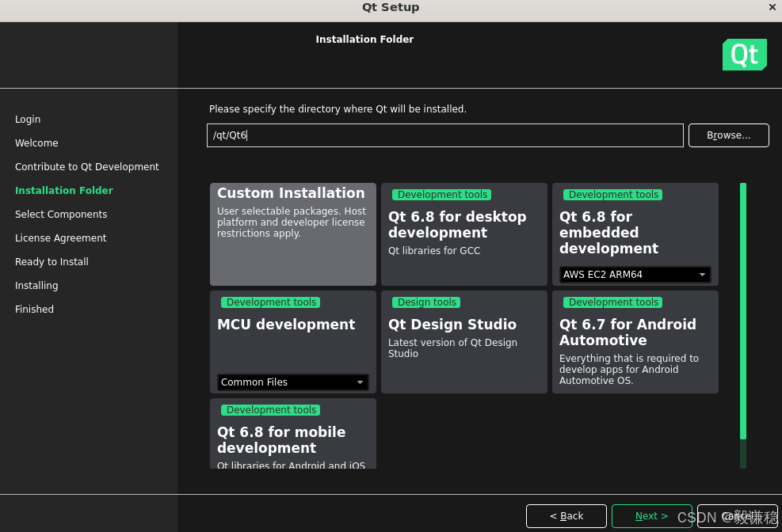Go to the previous step with Back

[x=566, y=516]
